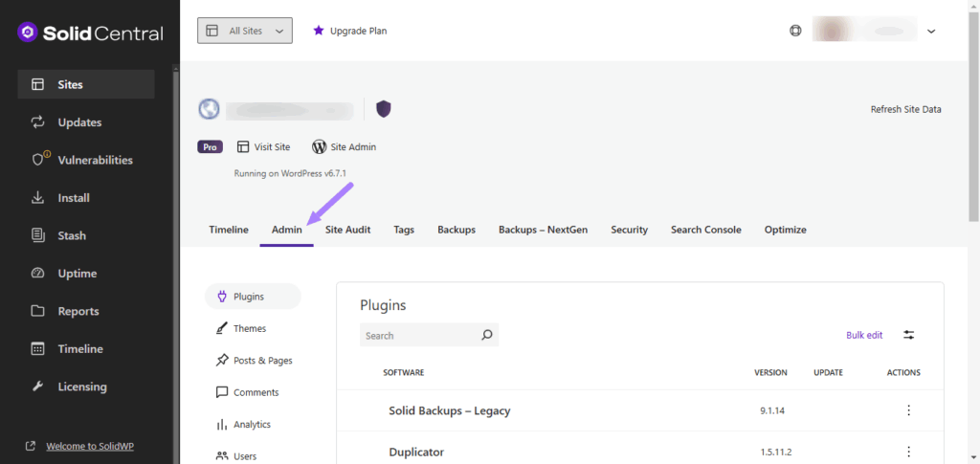980x464 pixels.
Task: Expand the user account menu chevron
Action: [x=931, y=31]
